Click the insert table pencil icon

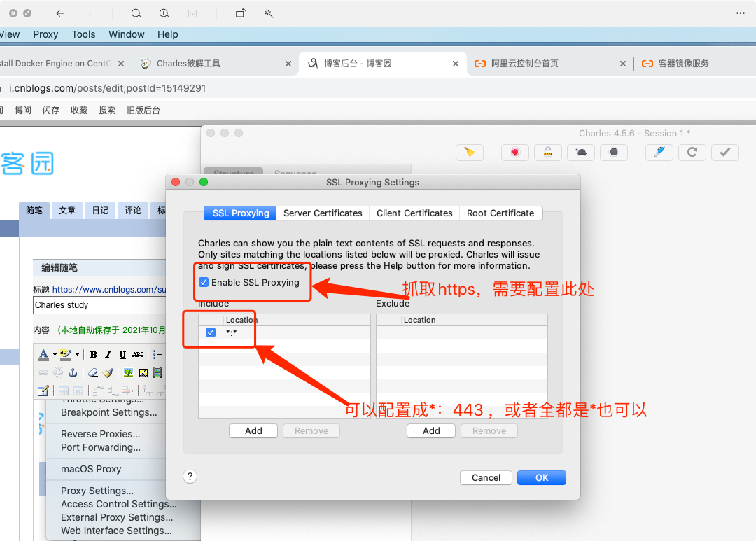click(43, 391)
